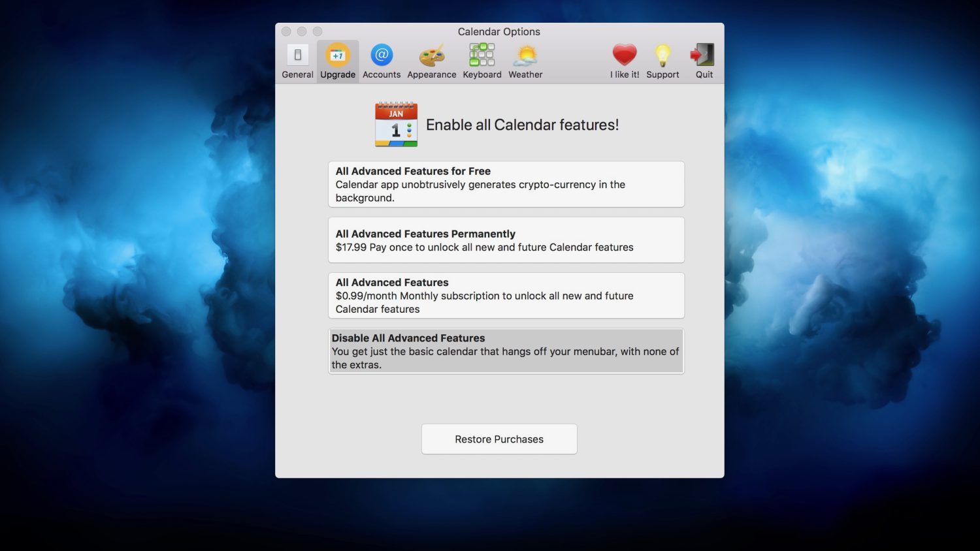The height and width of the screenshot is (551, 980).
Task: Click the Accounts tab label
Action: coord(382,74)
